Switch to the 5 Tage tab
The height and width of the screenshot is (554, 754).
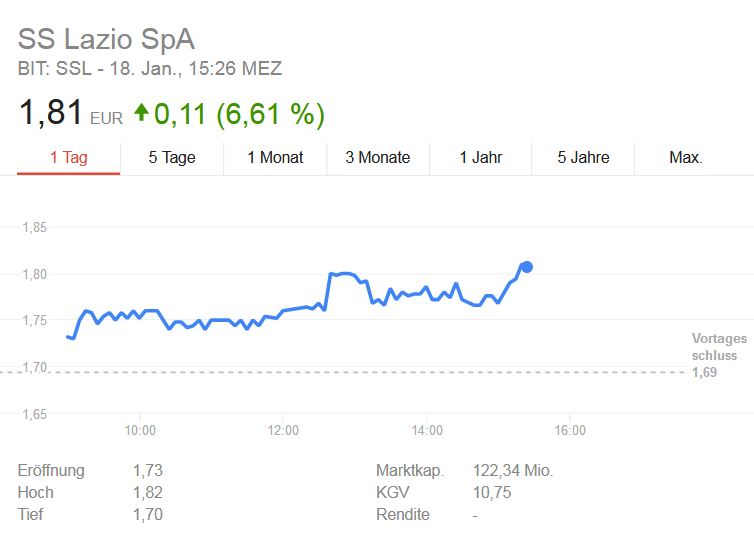(172, 157)
